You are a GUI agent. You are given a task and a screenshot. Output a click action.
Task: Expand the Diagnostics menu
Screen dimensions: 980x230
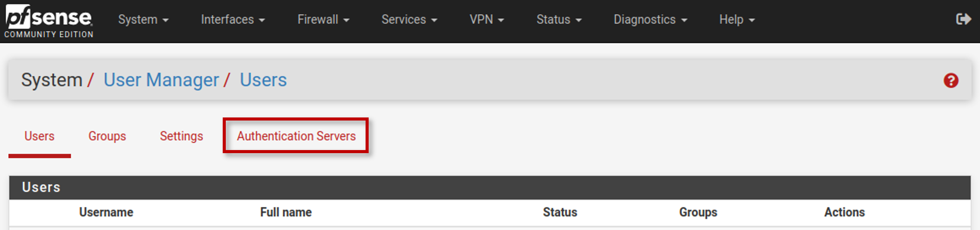[650, 19]
